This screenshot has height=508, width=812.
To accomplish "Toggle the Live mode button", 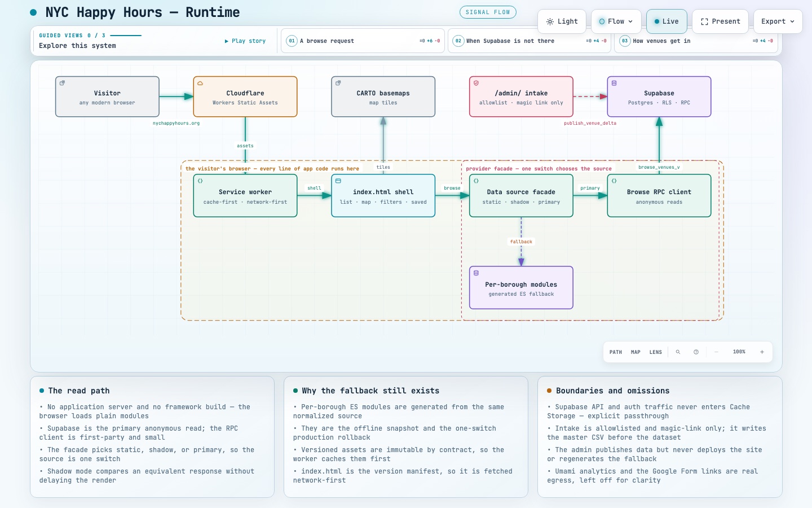I will pyautogui.click(x=667, y=21).
